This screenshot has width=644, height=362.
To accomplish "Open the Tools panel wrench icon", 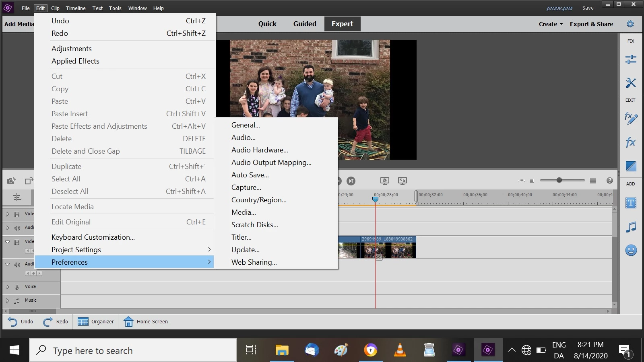I will [x=631, y=83].
